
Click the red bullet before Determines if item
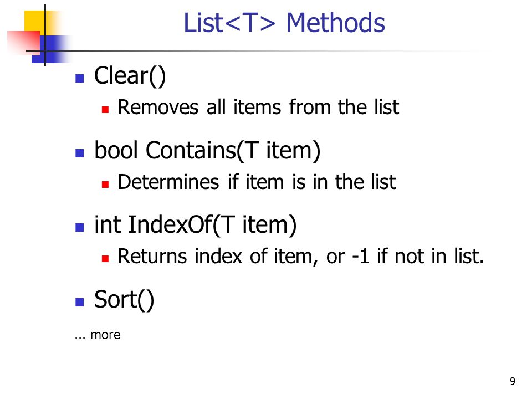pos(105,185)
